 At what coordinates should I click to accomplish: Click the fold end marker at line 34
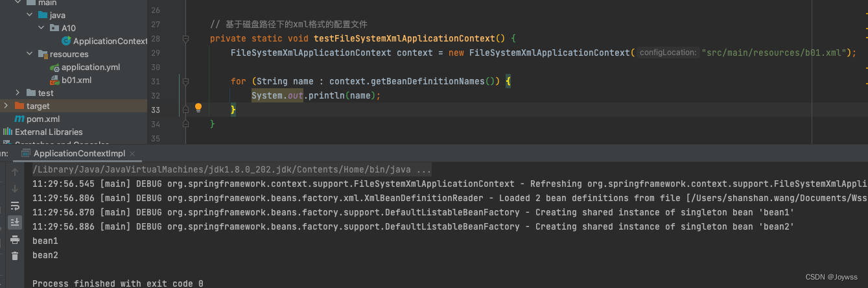(185, 123)
